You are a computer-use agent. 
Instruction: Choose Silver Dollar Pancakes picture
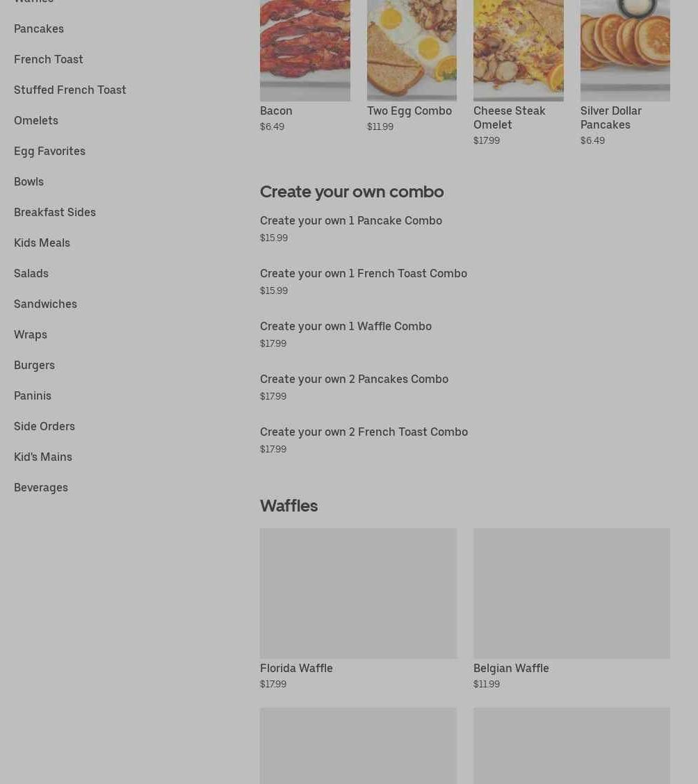[626, 50]
